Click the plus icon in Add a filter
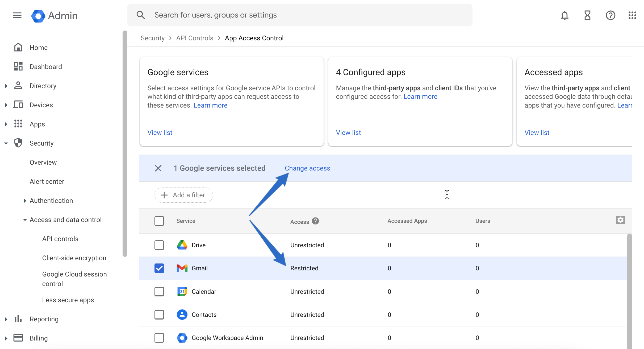The image size is (644, 349). point(164,195)
